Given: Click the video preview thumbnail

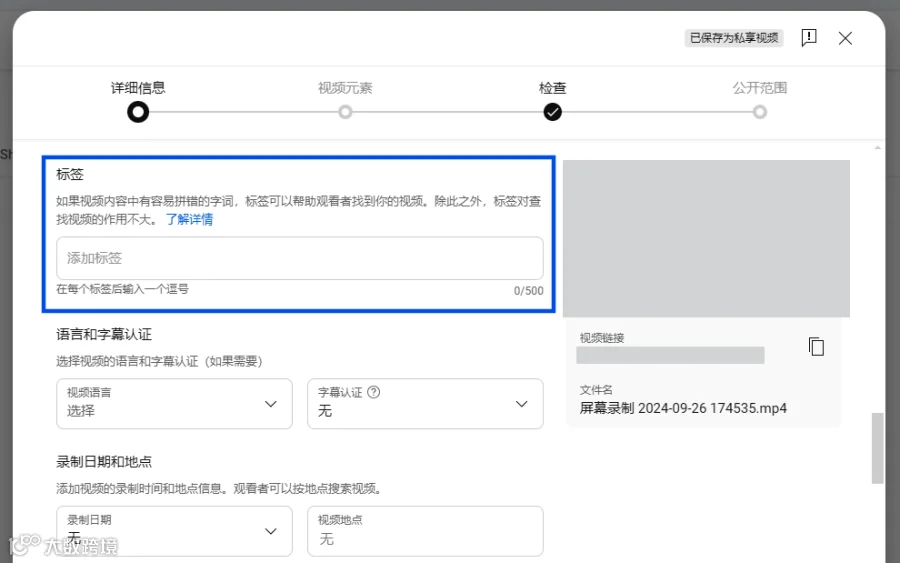Looking at the screenshot, I should point(706,238).
